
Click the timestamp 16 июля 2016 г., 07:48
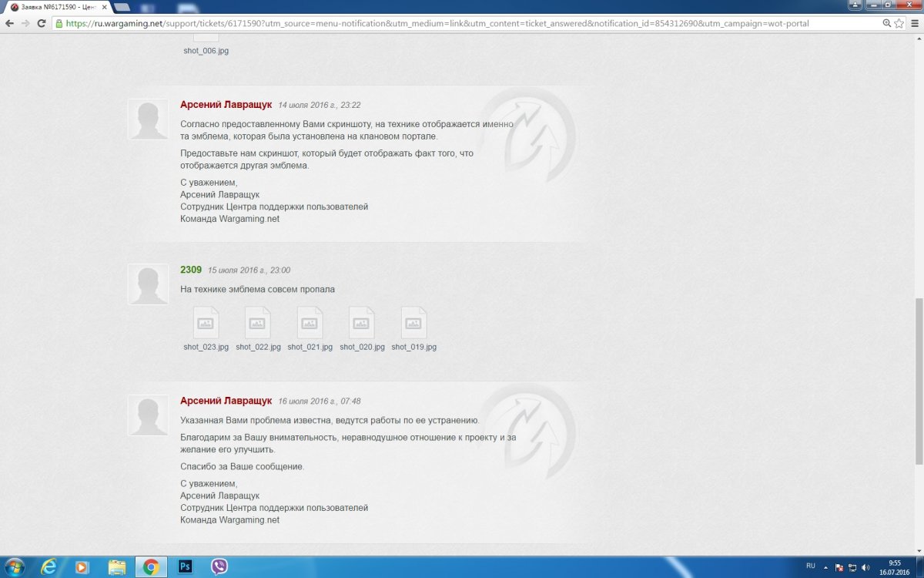click(319, 402)
